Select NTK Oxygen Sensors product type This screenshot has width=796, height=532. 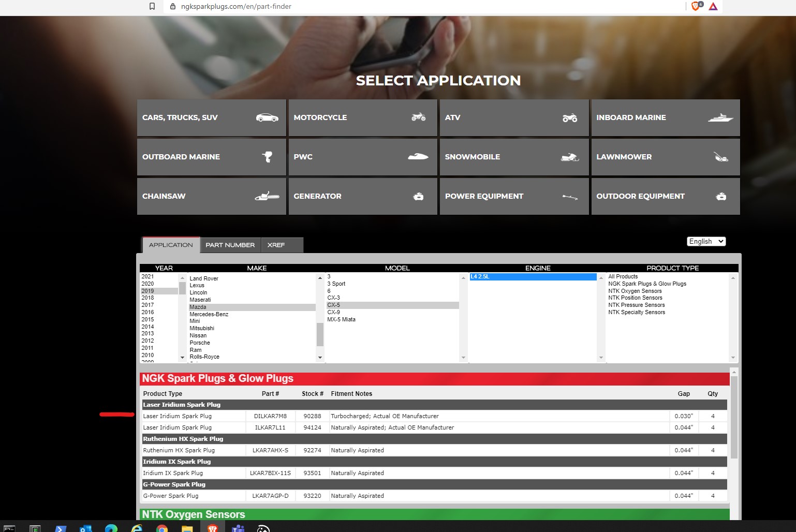pyautogui.click(x=635, y=291)
